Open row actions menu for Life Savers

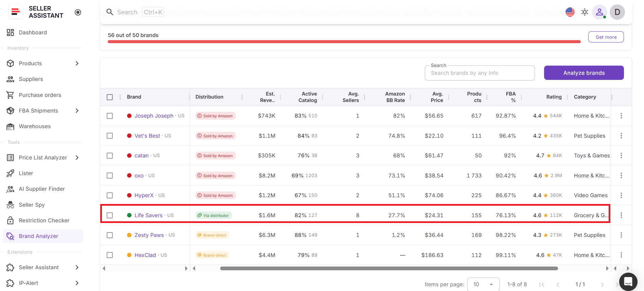tap(621, 216)
